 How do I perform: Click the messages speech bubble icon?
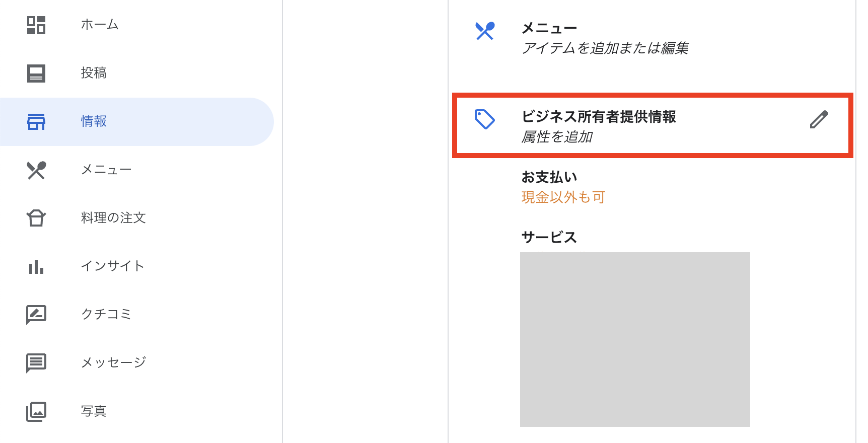click(36, 362)
